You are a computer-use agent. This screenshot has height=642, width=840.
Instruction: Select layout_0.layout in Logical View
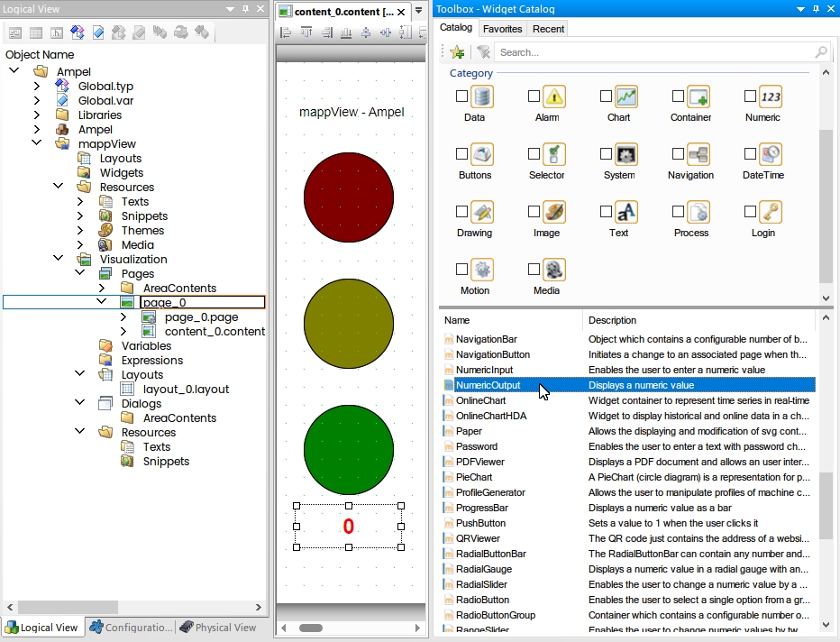(186, 389)
